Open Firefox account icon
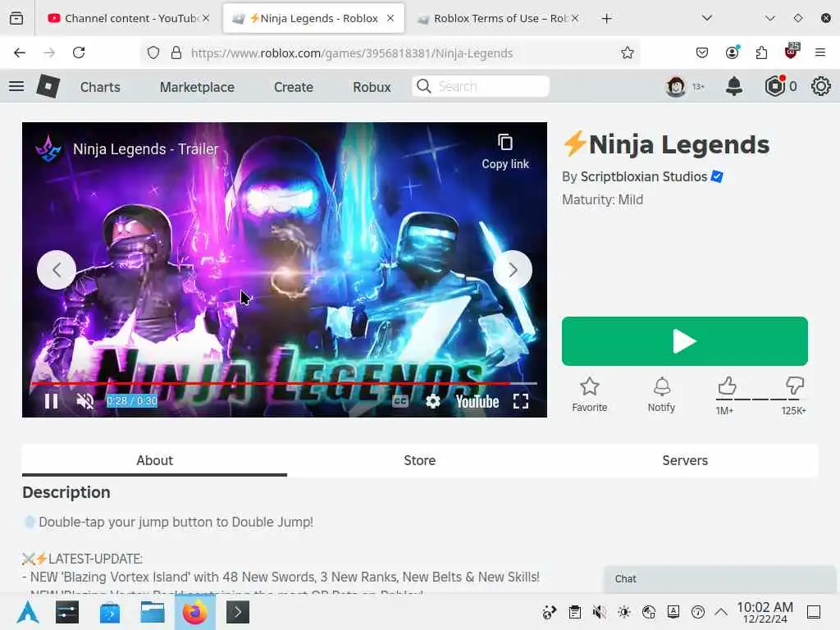840x630 pixels. point(732,52)
